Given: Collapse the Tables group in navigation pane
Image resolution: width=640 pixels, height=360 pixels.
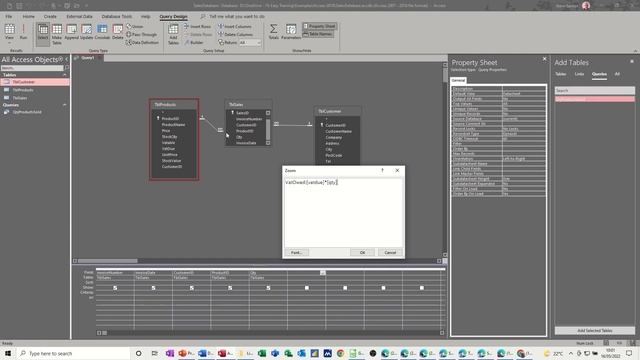Looking at the screenshot, I should 64,75.
